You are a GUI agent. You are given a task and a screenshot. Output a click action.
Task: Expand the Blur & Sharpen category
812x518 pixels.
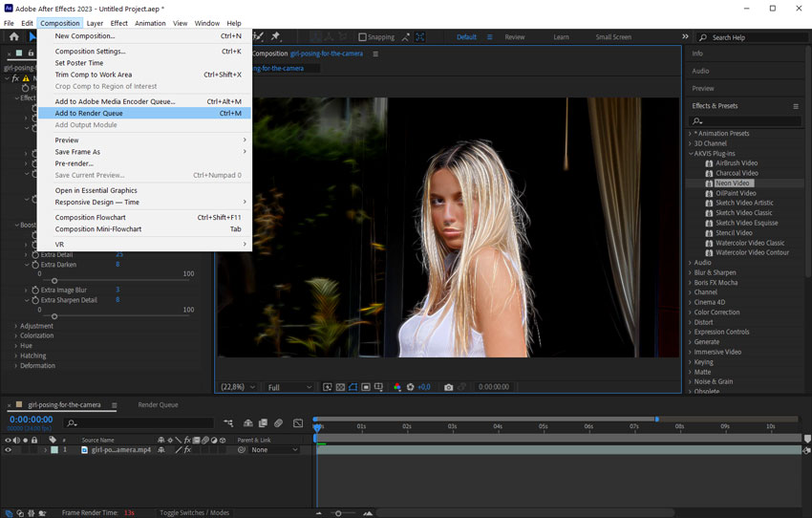click(691, 272)
